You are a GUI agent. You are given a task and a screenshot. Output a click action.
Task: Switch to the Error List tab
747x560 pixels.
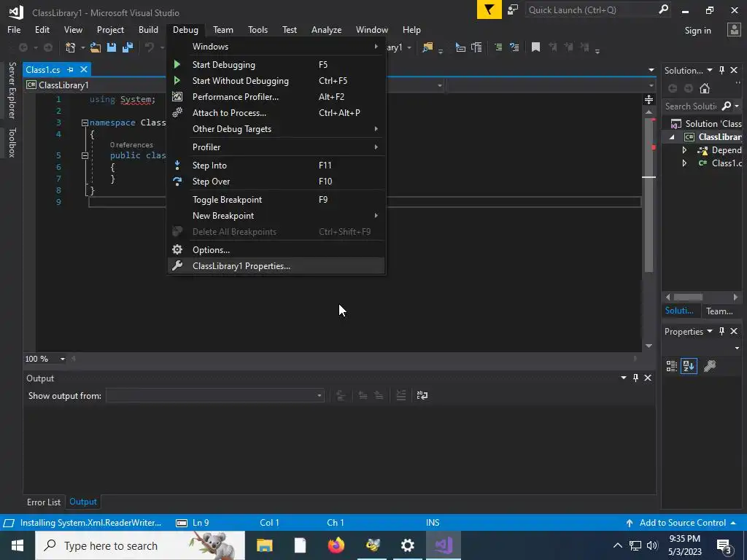(44, 502)
